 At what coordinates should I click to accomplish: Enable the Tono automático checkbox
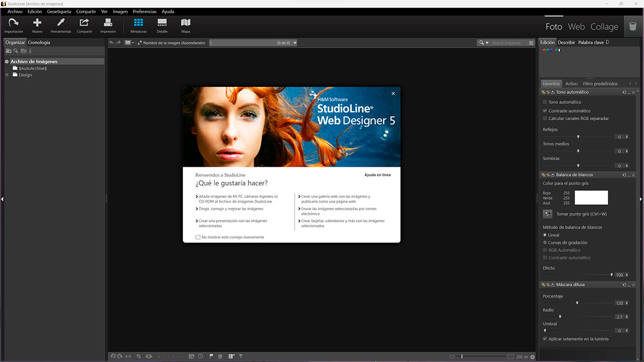point(545,102)
